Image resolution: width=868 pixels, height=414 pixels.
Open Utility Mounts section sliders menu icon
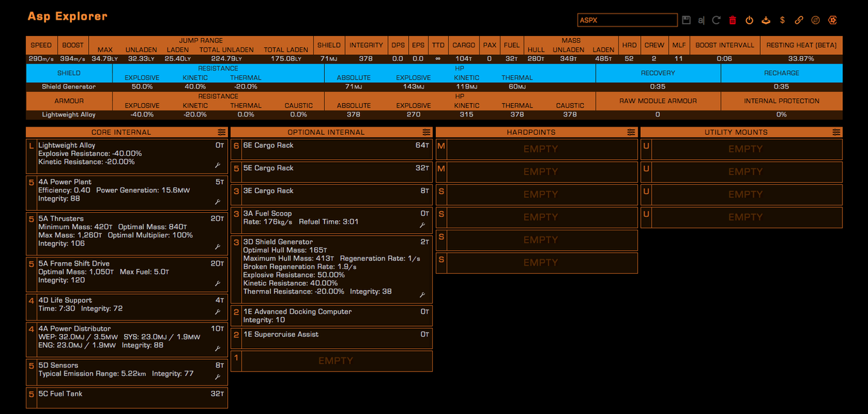[x=836, y=132]
